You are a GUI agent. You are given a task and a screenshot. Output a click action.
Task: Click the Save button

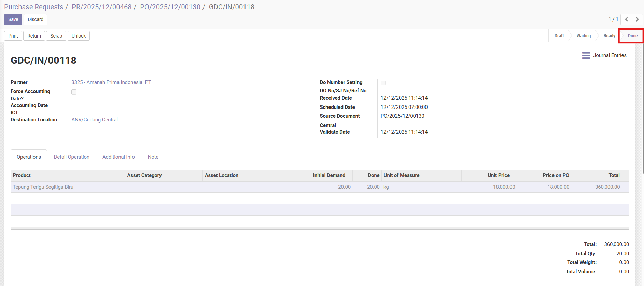[x=13, y=19]
